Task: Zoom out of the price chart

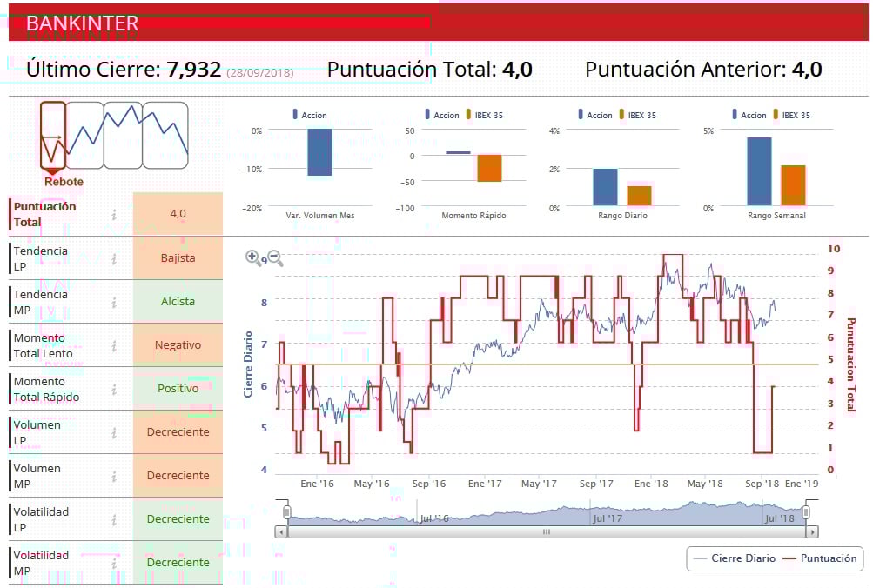Action: (x=275, y=257)
